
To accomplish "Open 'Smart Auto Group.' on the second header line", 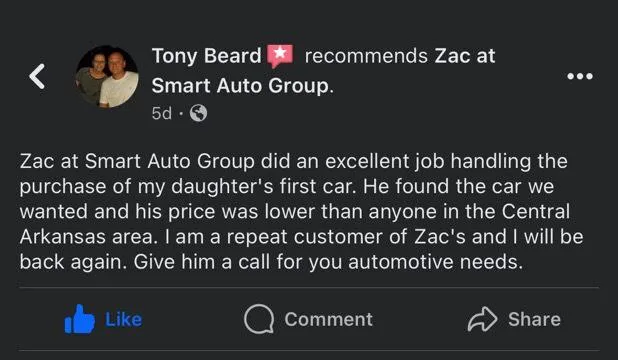I will click(242, 85).
